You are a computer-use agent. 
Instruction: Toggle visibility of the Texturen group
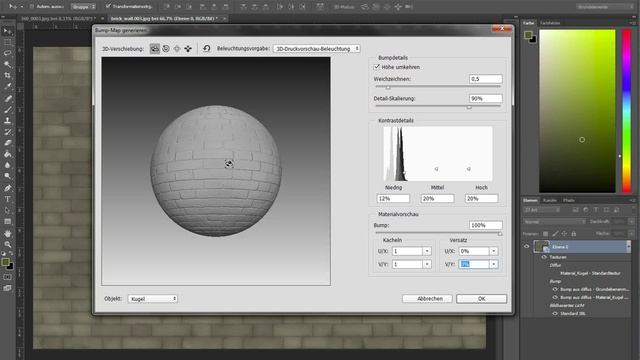pos(544,257)
